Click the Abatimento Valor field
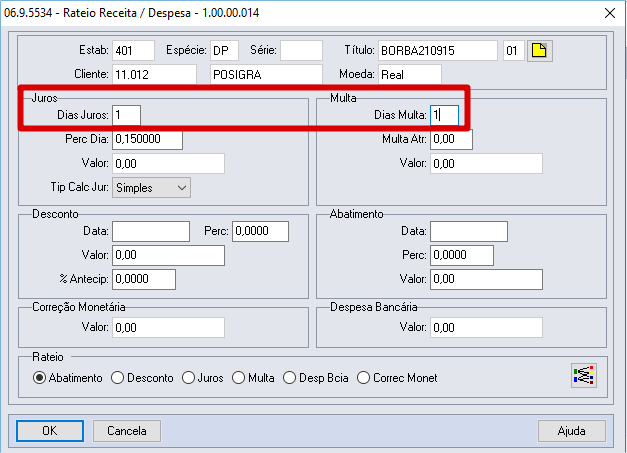The image size is (627, 453). 486,279
